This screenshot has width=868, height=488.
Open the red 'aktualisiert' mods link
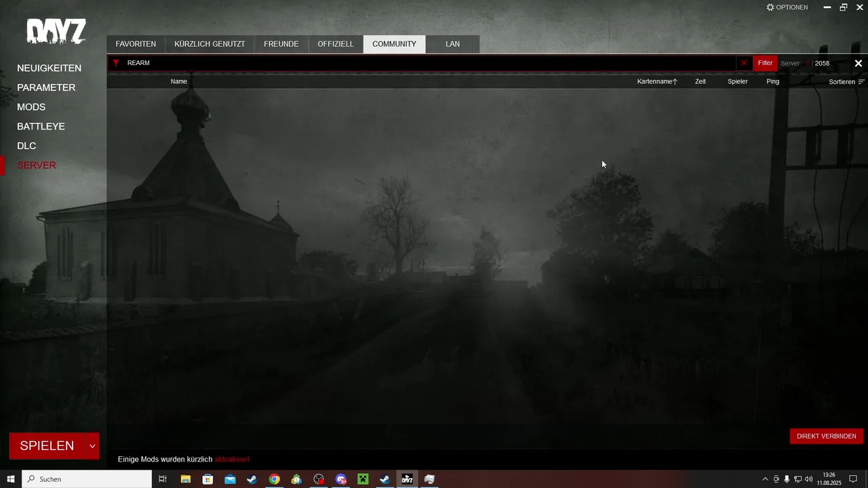coord(232,460)
